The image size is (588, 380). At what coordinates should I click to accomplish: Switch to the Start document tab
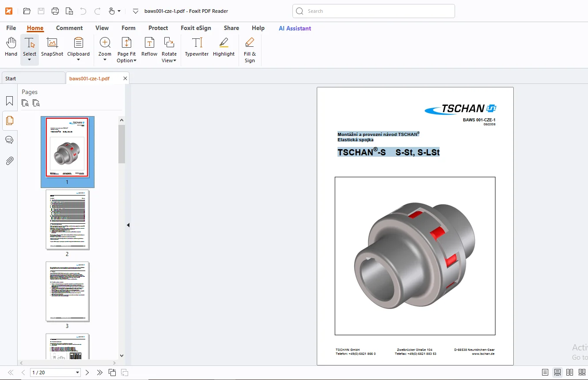click(x=33, y=79)
